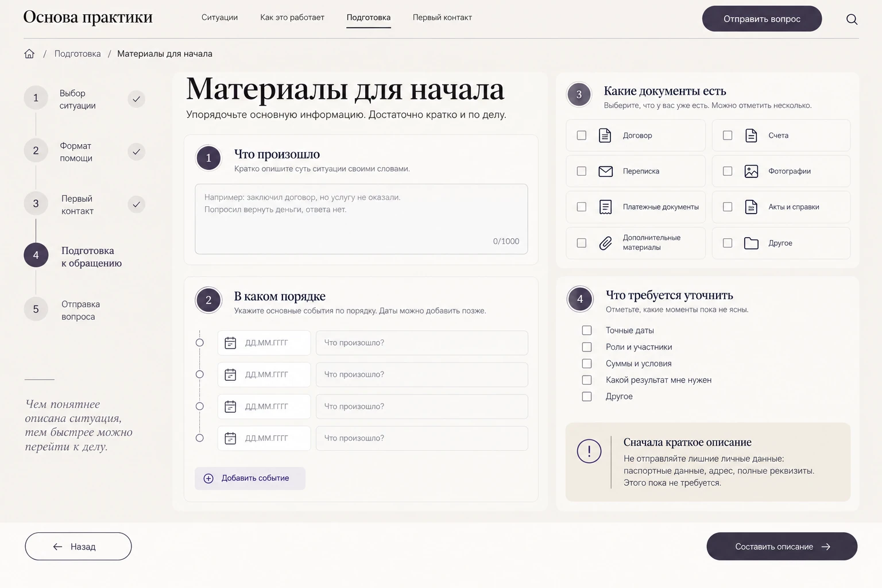Click the checkmark next to Выбор ситуации
The width and height of the screenshot is (882, 588).
point(136,99)
